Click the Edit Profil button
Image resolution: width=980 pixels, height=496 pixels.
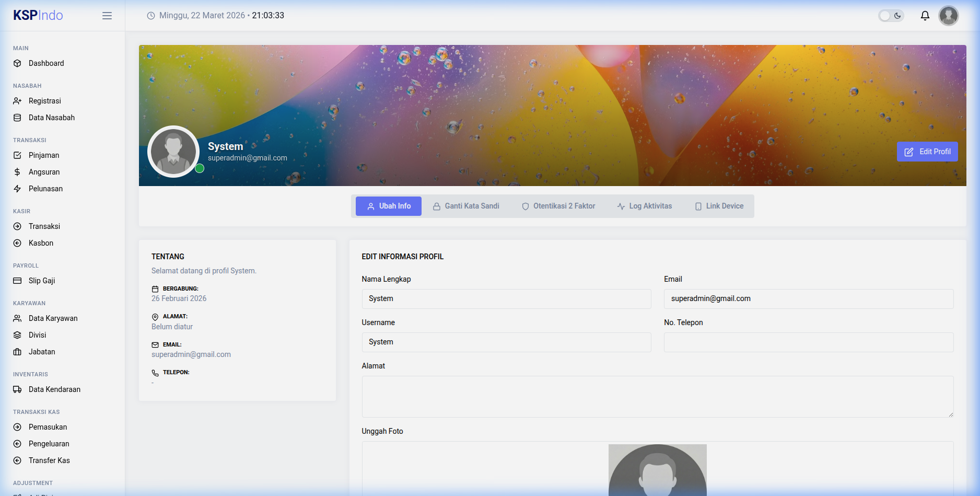point(927,152)
